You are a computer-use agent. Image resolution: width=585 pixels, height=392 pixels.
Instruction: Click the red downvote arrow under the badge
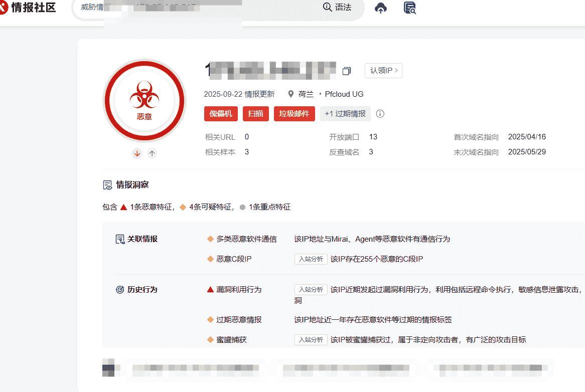137,153
